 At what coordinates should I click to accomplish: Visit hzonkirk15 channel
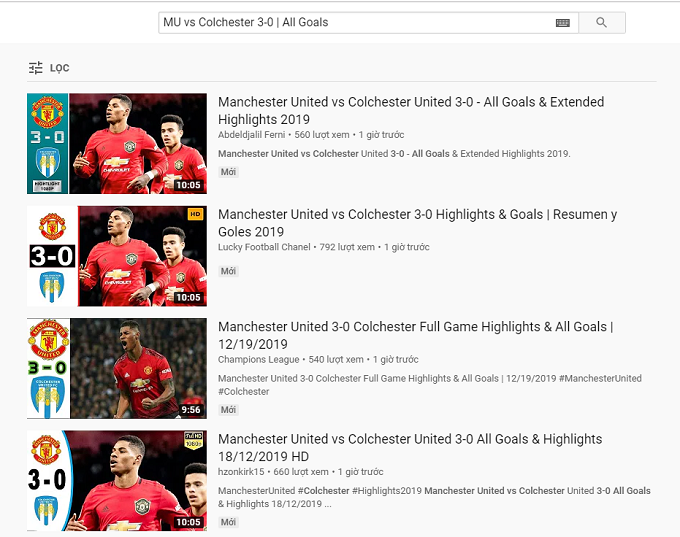pyautogui.click(x=241, y=472)
